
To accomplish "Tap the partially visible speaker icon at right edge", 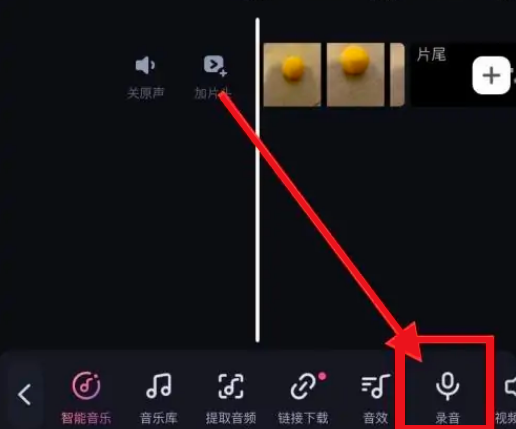I will [x=510, y=387].
